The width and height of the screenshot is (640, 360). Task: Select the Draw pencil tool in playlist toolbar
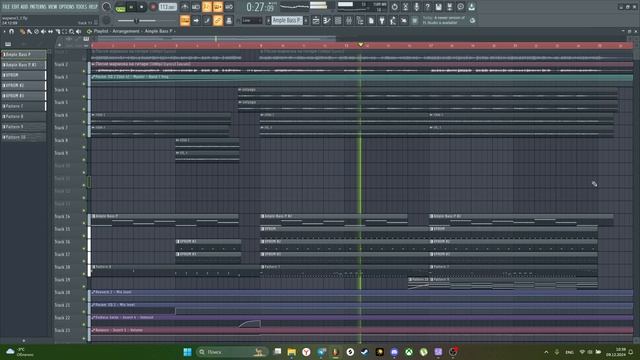pyautogui.click(x=22, y=31)
